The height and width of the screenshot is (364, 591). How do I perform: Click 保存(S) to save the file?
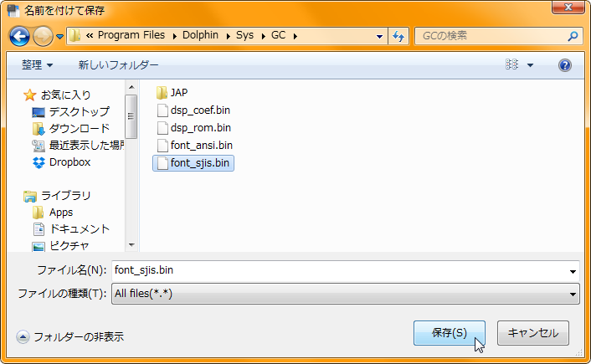pyautogui.click(x=450, y=333)
